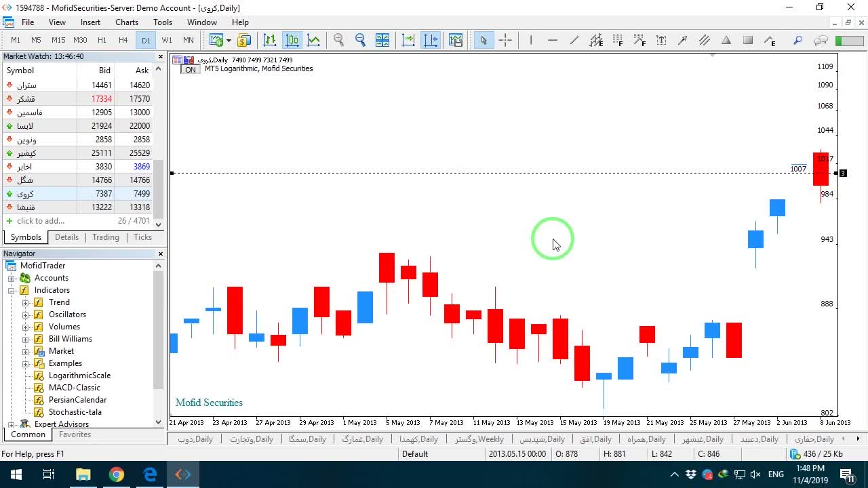Switch to the Trading tab
Viewport: 868px width, 488px height.
coord(106,237)
